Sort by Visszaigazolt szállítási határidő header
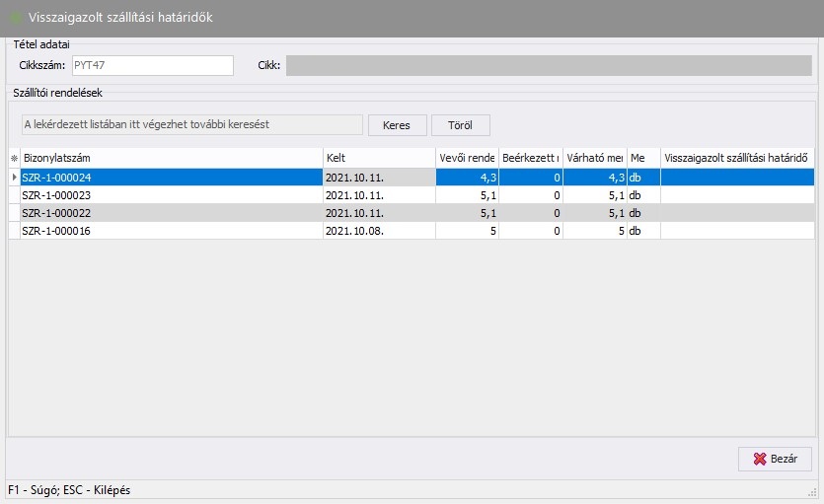Image resolution: width=824 pixels, height=504 pixels. 737,158
